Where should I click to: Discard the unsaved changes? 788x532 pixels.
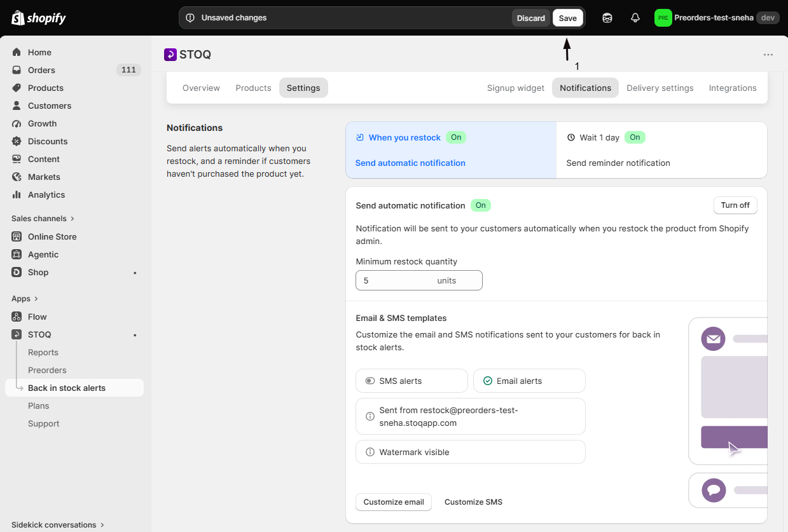coord(531,18)
